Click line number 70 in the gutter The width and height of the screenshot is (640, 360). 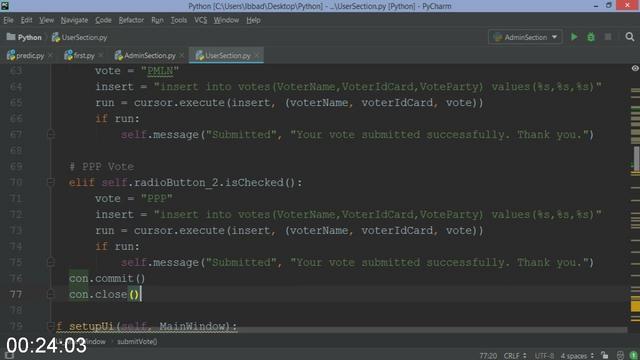16,182
